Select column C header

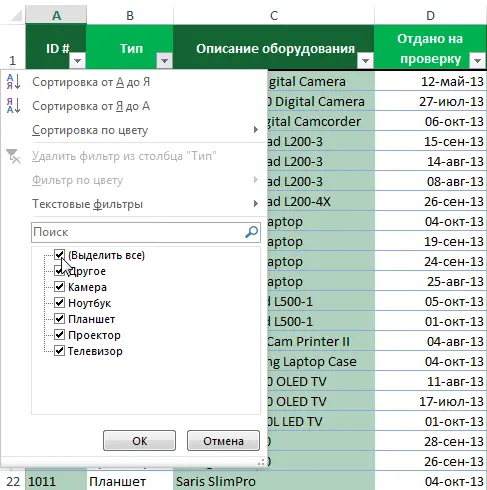[x=274, y=15]
